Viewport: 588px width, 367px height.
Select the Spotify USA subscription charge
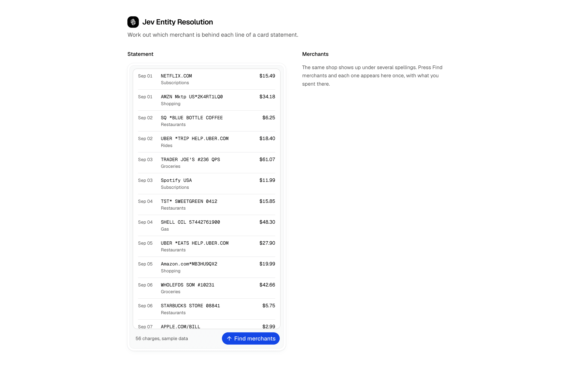coord(207,183)
